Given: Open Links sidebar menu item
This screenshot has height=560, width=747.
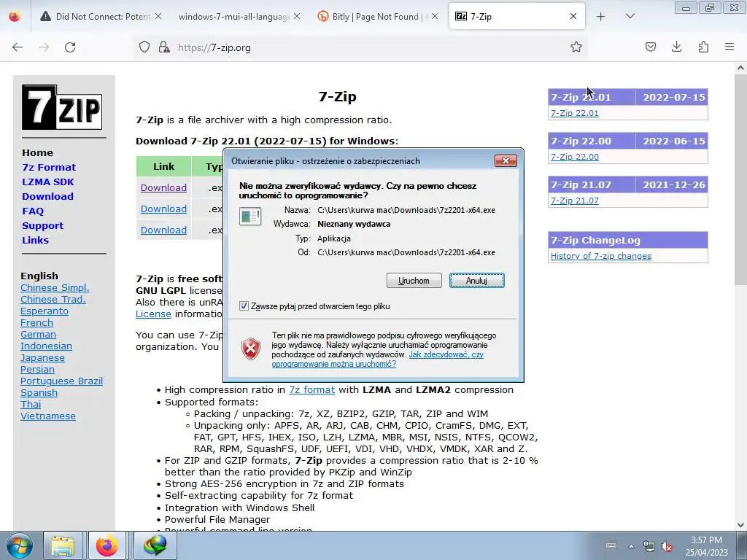Looking at the screenshot, I should [35, 240].
